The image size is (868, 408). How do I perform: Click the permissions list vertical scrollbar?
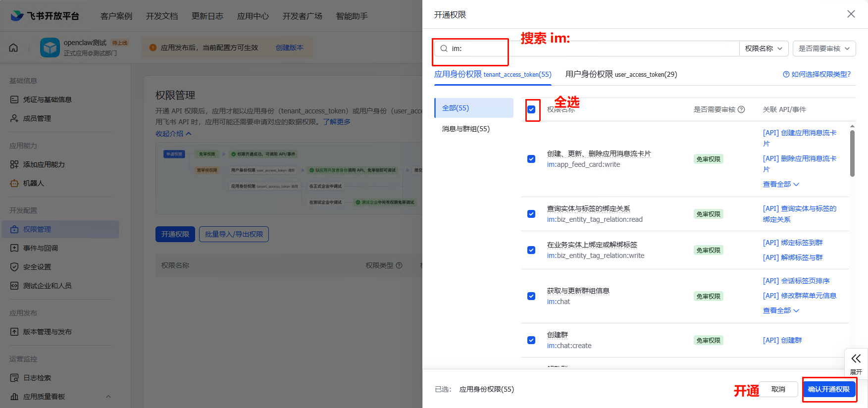(x=852, y=153)
